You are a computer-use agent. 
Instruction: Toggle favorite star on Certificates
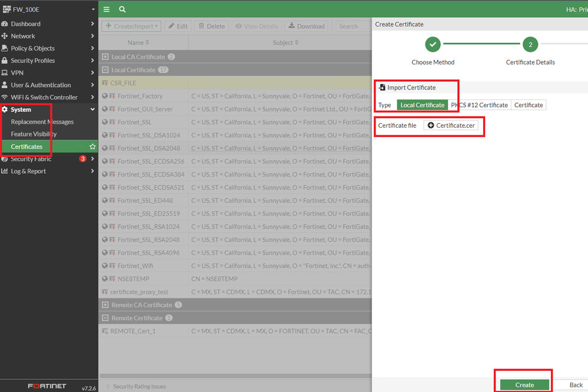click(92, 147)
